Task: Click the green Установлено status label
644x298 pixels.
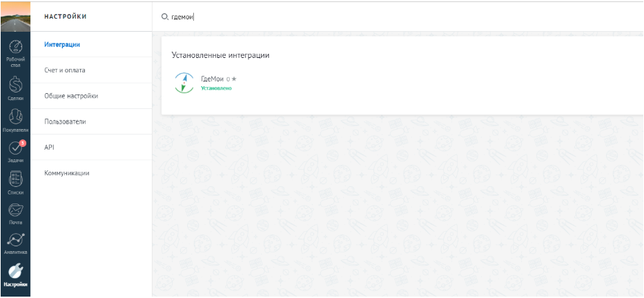Action: pos(216,88)
